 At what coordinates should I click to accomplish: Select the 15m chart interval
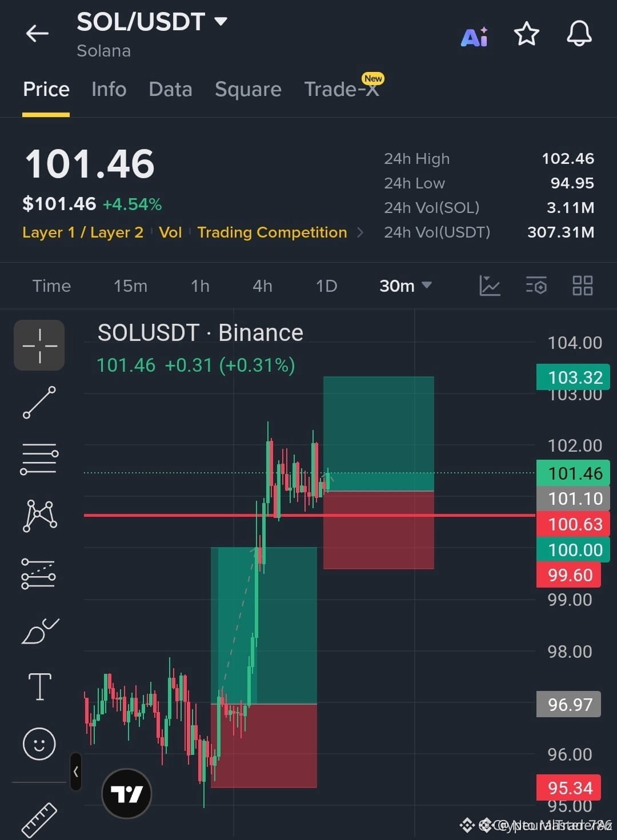coord(130,286)
